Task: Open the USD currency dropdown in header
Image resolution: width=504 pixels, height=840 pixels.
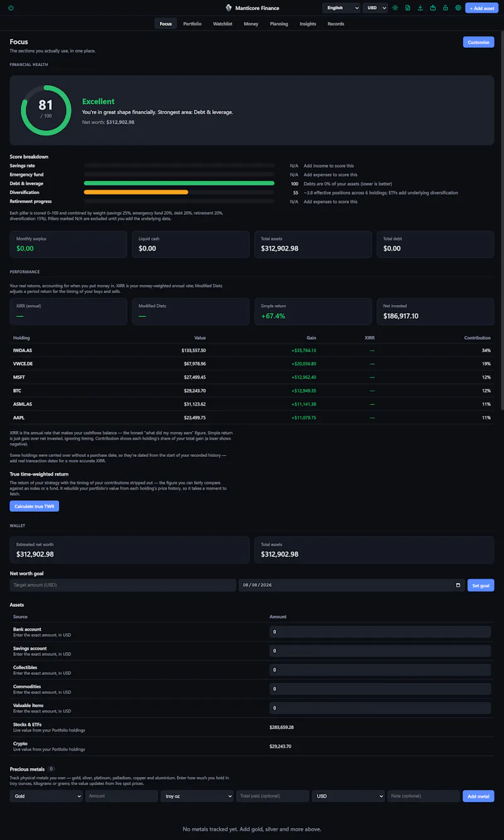Action: (375, 8)
